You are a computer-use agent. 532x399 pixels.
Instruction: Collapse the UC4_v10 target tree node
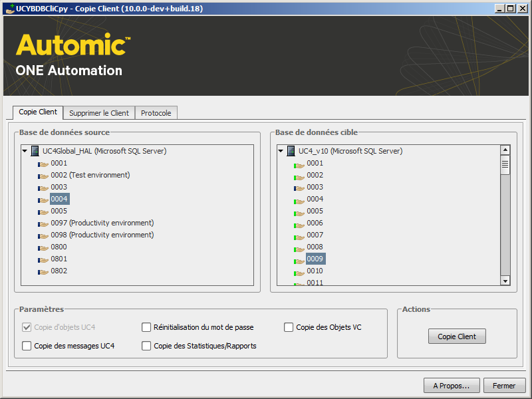pos(281,151)
